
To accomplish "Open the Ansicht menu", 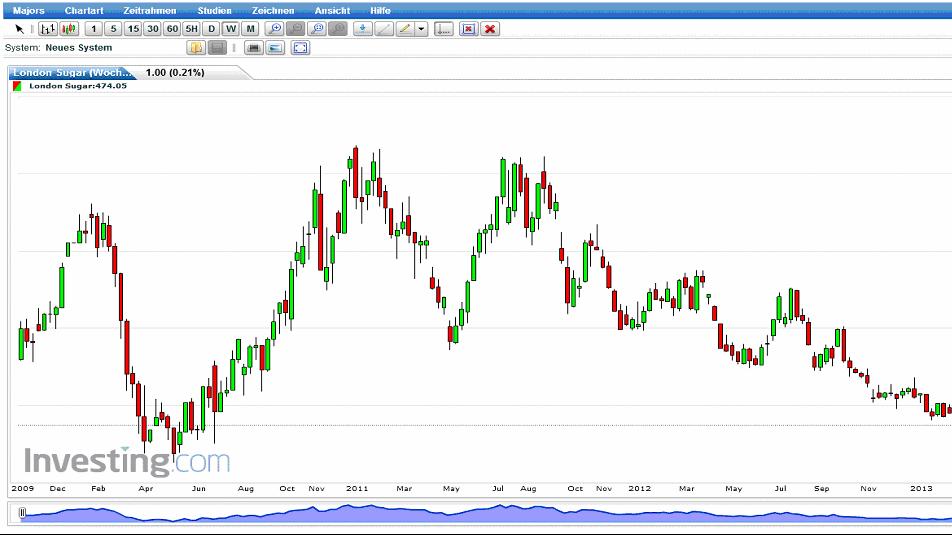I will coord(332,10).
